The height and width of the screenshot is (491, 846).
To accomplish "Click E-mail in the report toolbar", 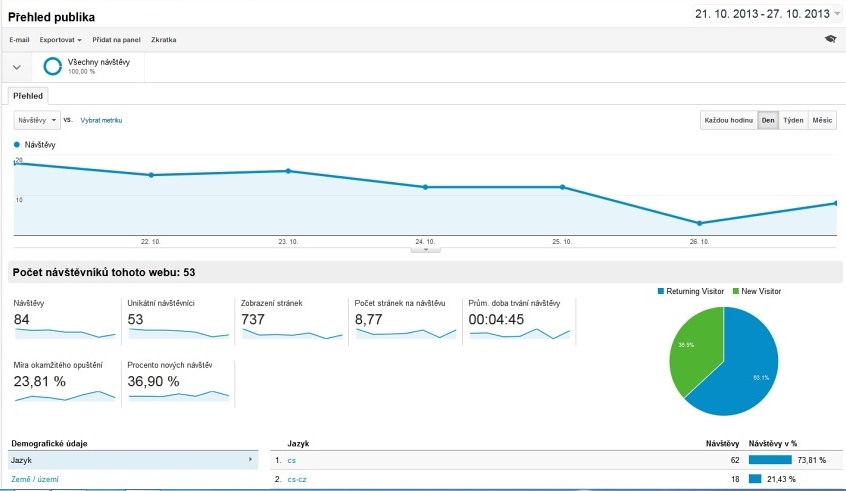I will pyautogui.click(x=19, y=40).
